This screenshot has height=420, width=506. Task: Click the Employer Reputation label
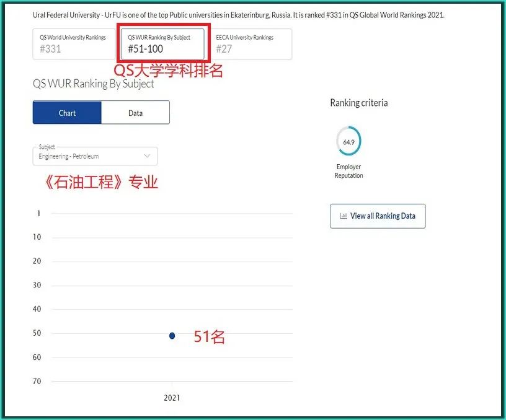point(348,171)
